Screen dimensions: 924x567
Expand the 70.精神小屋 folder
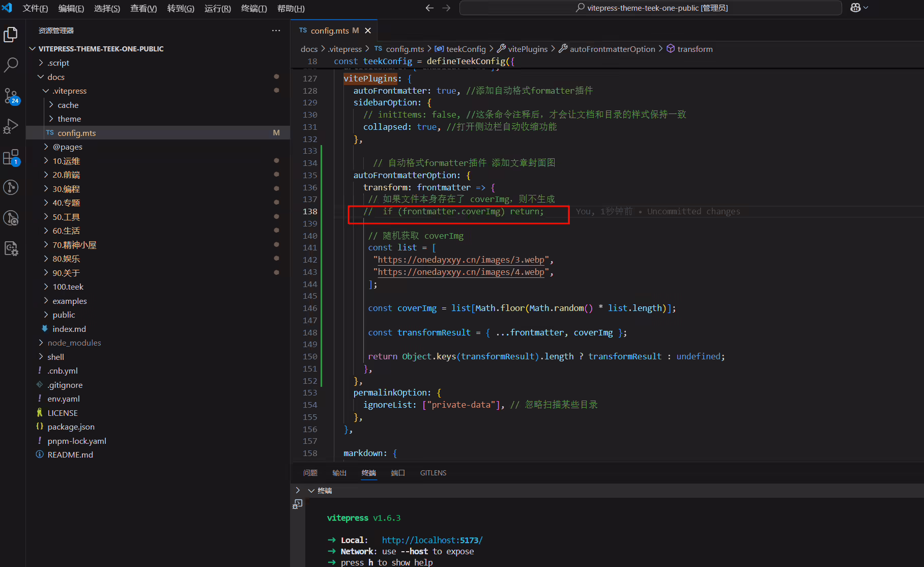[46, 245]
